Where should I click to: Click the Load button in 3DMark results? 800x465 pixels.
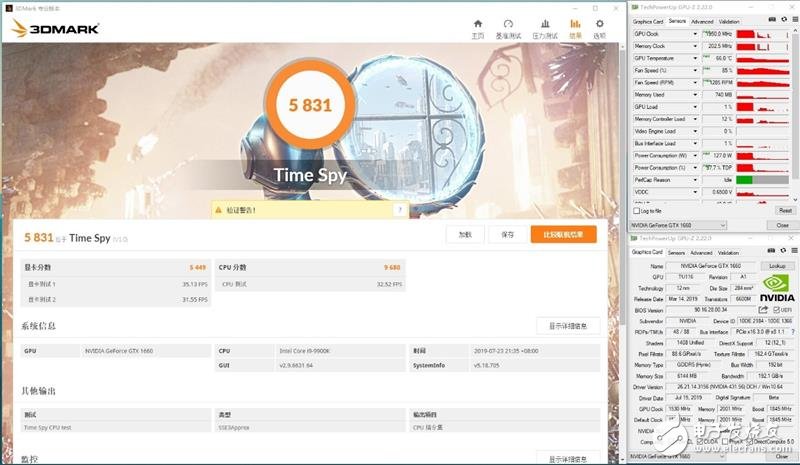click(465, 235)
